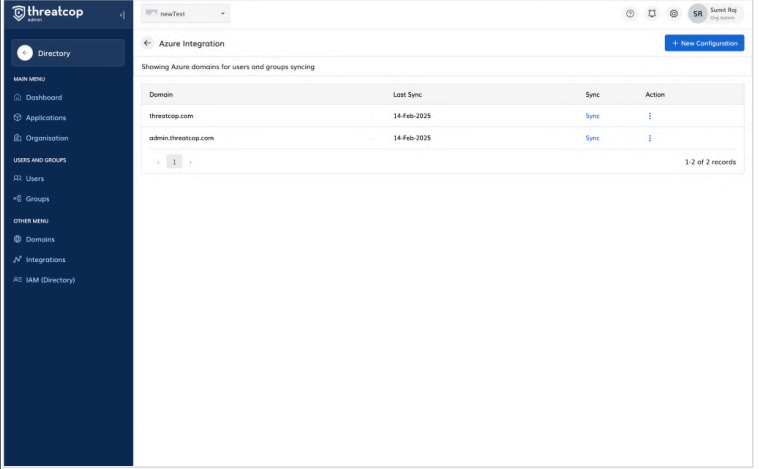Open the newTest organization dropdown
The height and width of the screenshot is (469, 759).
pos(186,14)
